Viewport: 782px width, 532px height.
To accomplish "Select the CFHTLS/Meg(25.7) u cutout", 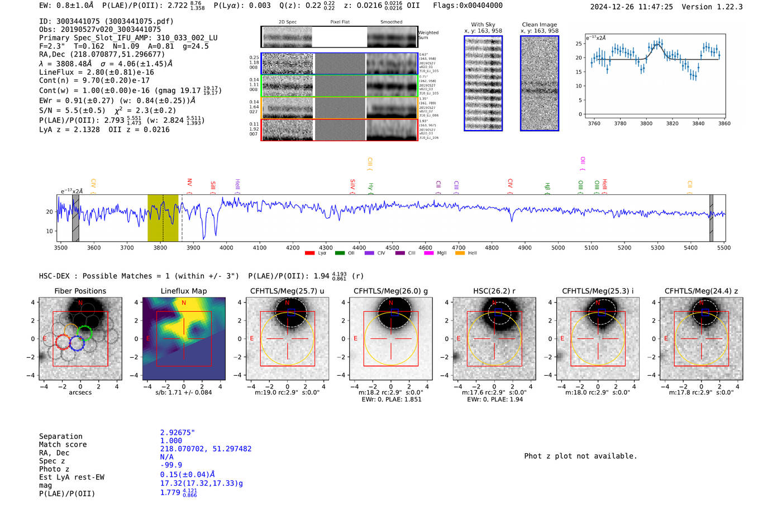I will (287, 339).
